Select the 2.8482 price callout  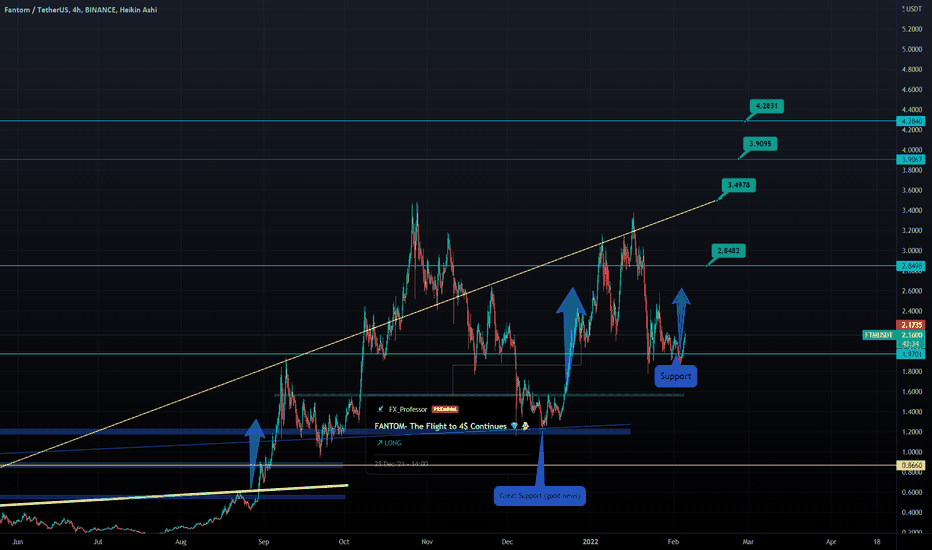click(x=728, y=251)
